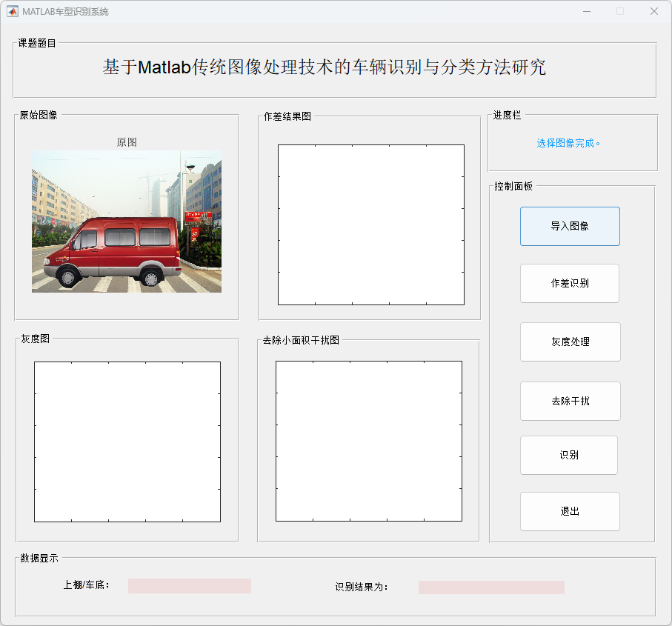This screenshot has width=672, height=626.
Task: Start 灰度处理 grayscale processing
Action: (x=570, y=342)
